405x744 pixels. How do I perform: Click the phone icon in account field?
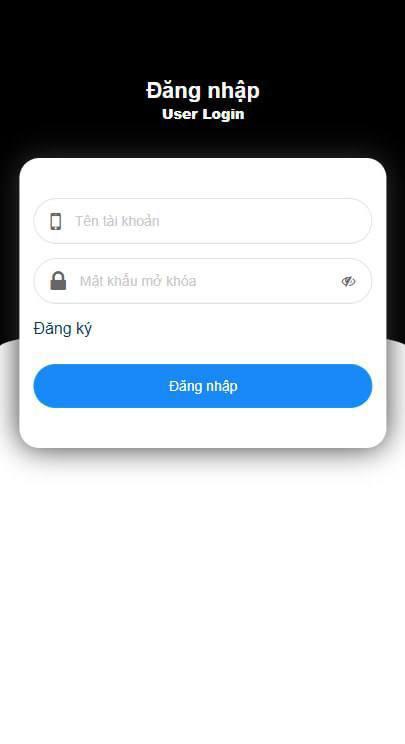pyautogui.click(x=56, y=221)
